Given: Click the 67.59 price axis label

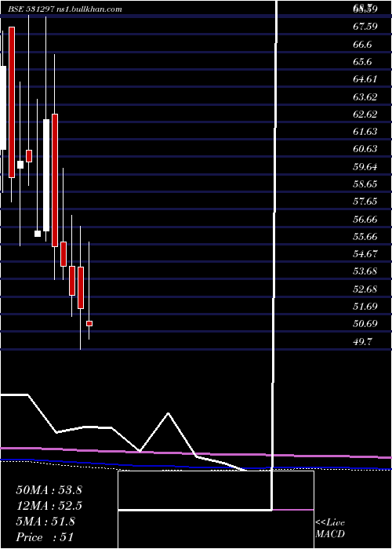Looking at the screenshot, I should (x=365, y=27).
